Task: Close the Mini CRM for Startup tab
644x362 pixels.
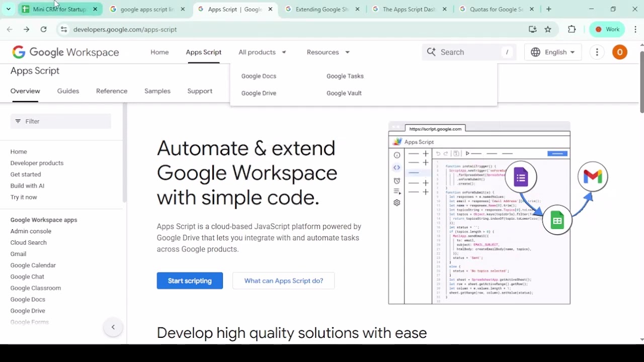Action: point(95,9)
